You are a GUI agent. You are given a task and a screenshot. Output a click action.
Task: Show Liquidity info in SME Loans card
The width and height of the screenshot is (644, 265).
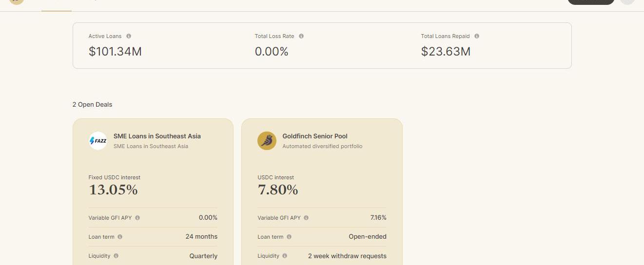[116, 256]
